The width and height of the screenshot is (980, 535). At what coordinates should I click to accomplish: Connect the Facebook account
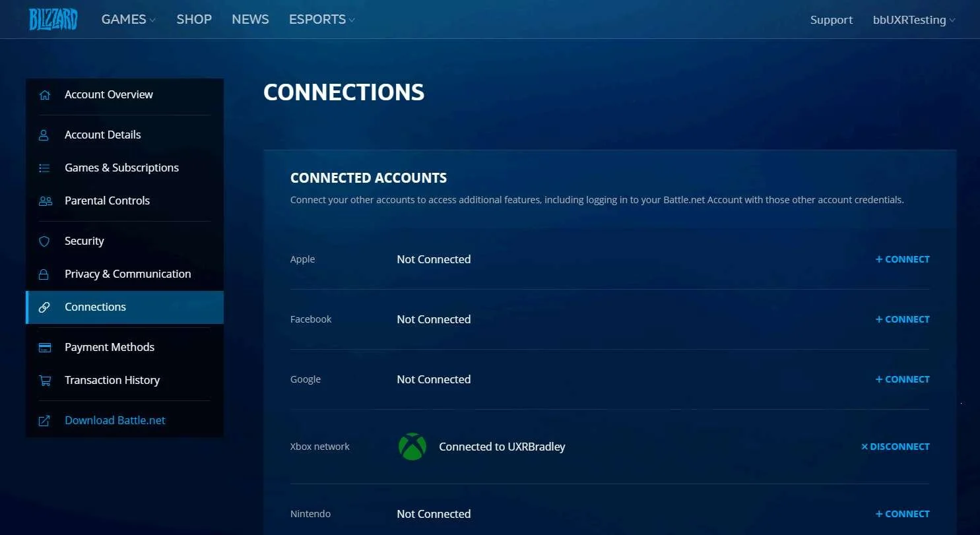pyautogui.click(x=902, y=320)
